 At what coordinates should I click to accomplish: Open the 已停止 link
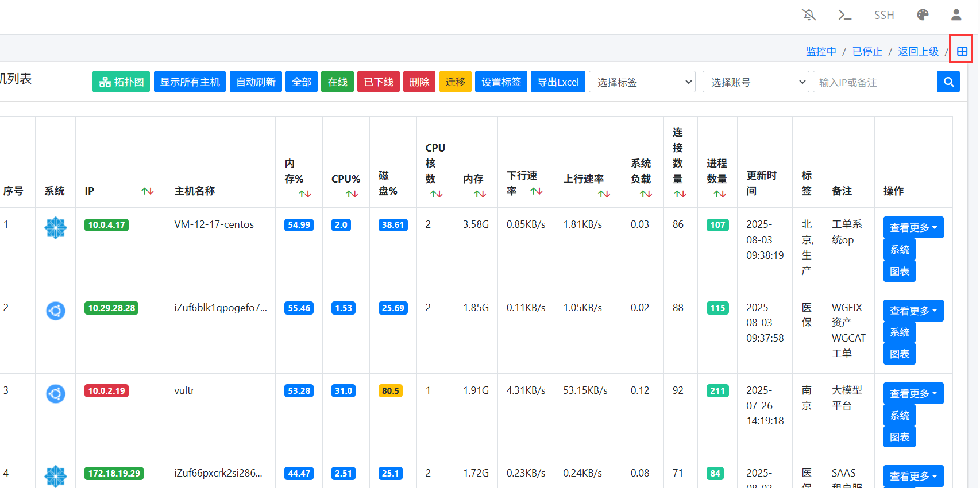click(x=867, y=52)
